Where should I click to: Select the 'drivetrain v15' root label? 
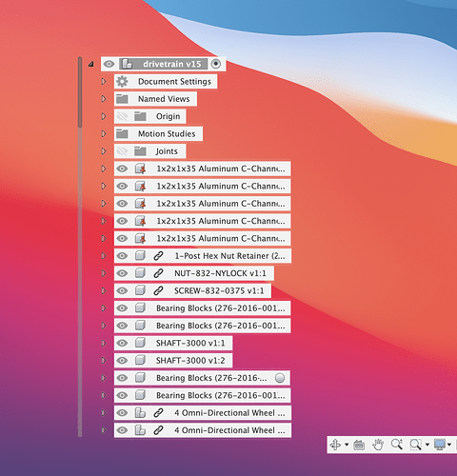click(172, 64)
